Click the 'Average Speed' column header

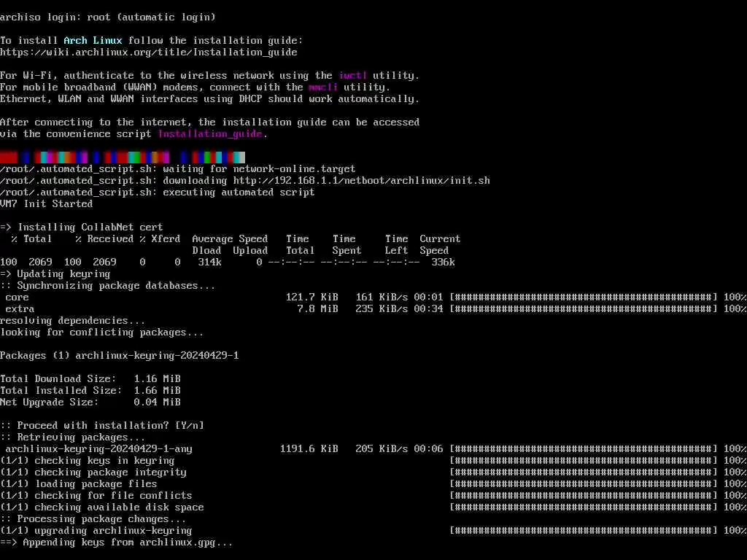(x=230, y=239)
